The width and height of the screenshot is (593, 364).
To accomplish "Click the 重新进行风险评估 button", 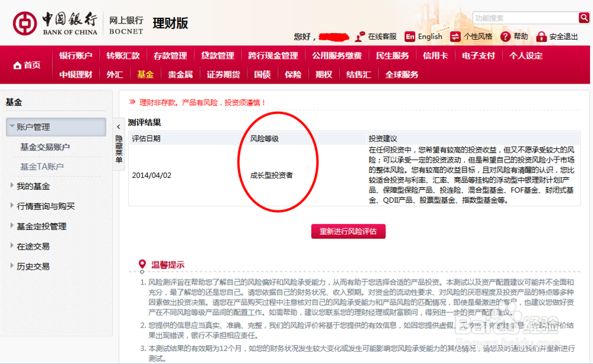I will (348, 231).
